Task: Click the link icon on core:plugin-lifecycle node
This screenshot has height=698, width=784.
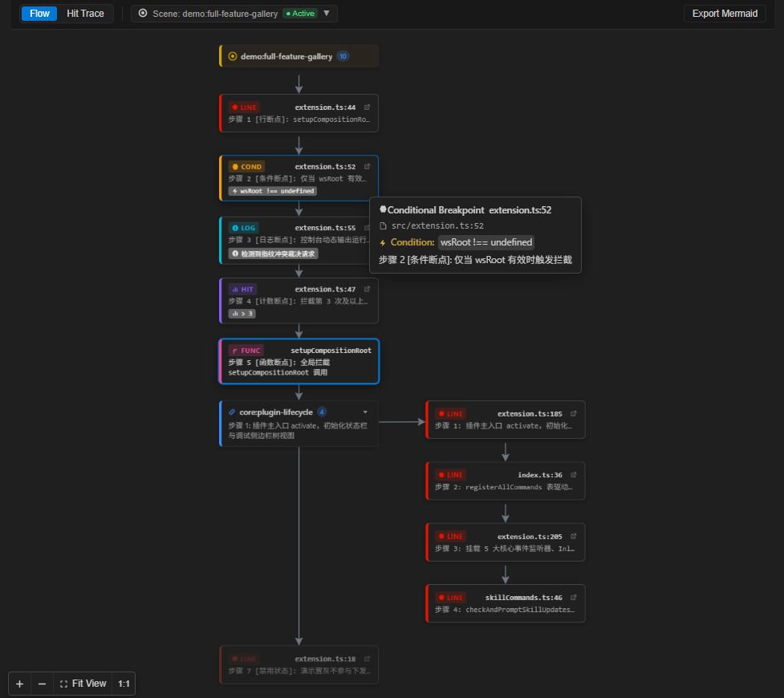Action: [232, 412]
